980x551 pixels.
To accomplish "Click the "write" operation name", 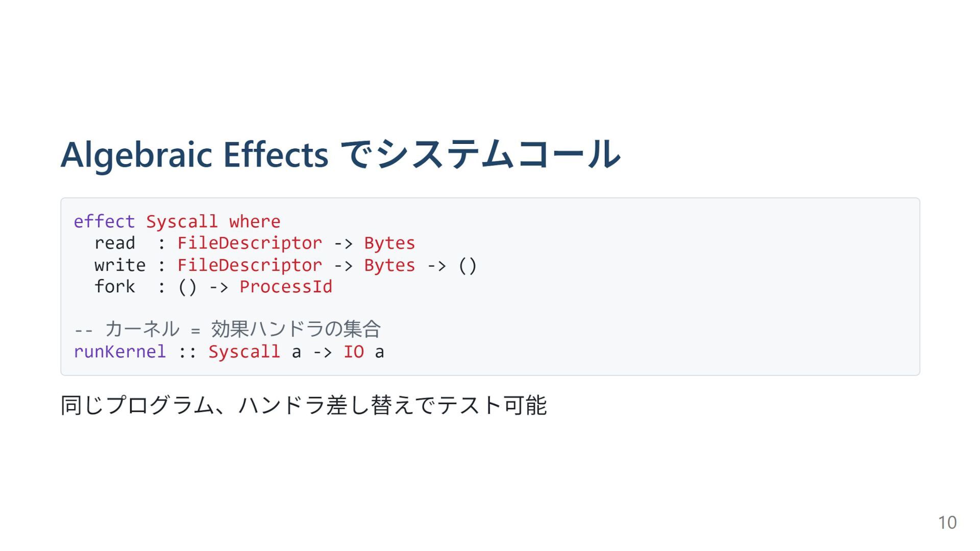I will (119, 265).
